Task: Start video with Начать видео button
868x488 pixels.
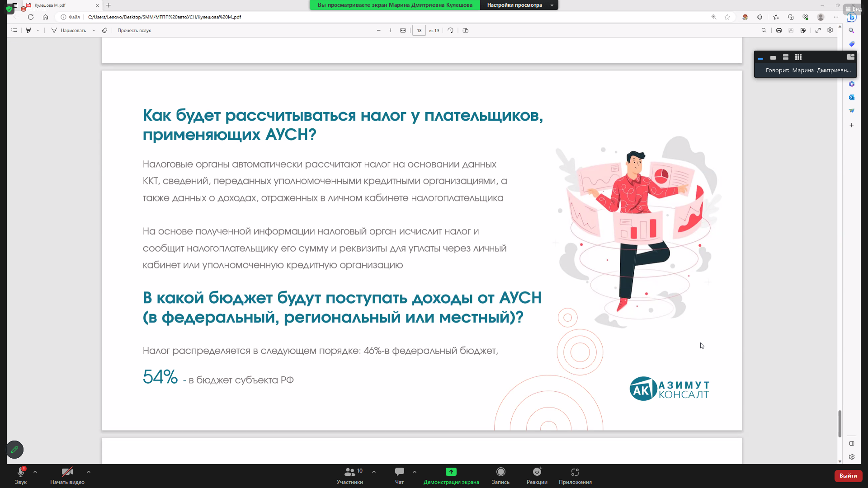Action: tap(67, 475)
